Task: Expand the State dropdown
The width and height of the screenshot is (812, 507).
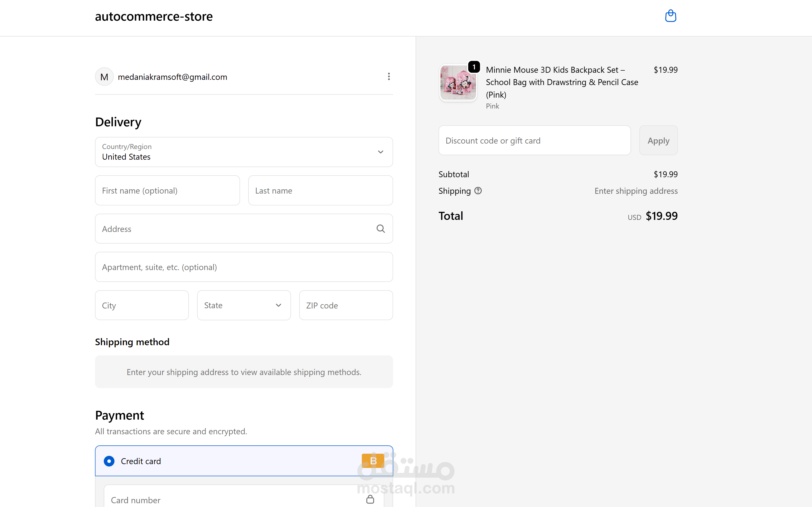Action: pos(244,305)
